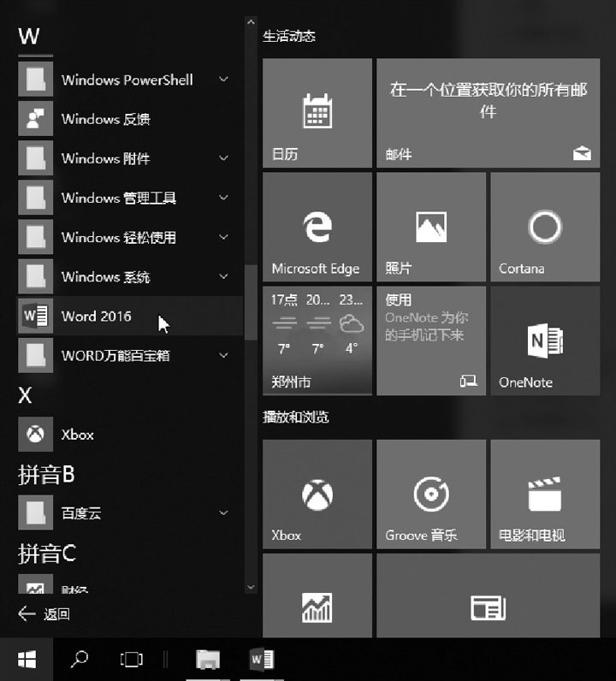This screenshot has width=616, height=681.
Task: Click the app list scroll down arrow
Action: click(250, 587)
